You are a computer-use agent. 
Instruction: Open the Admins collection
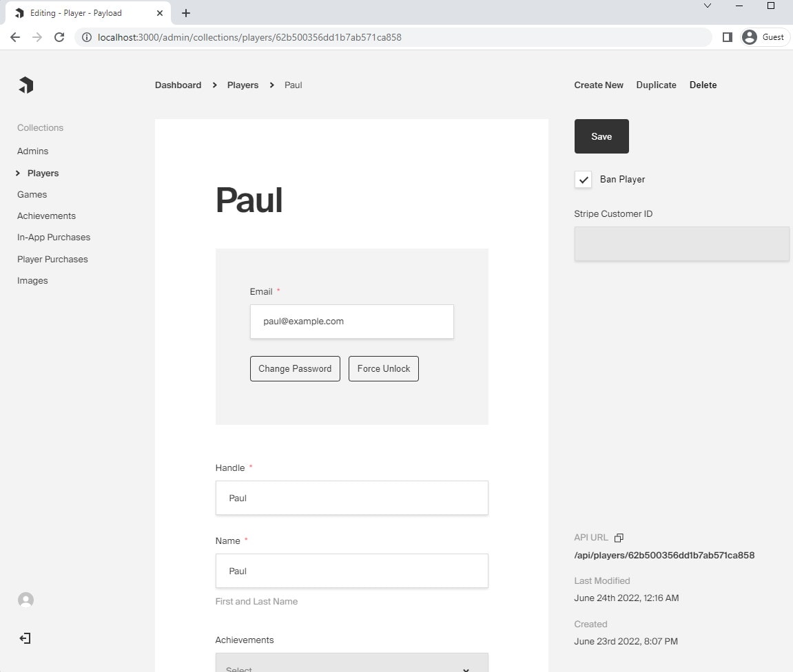click(x=33, y=151)
